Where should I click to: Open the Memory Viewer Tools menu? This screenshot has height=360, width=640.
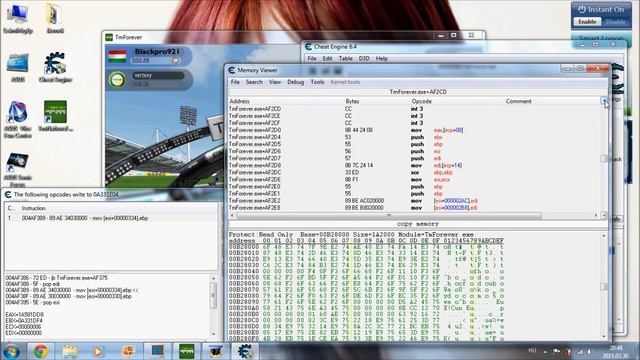click(x=317, y=82)
